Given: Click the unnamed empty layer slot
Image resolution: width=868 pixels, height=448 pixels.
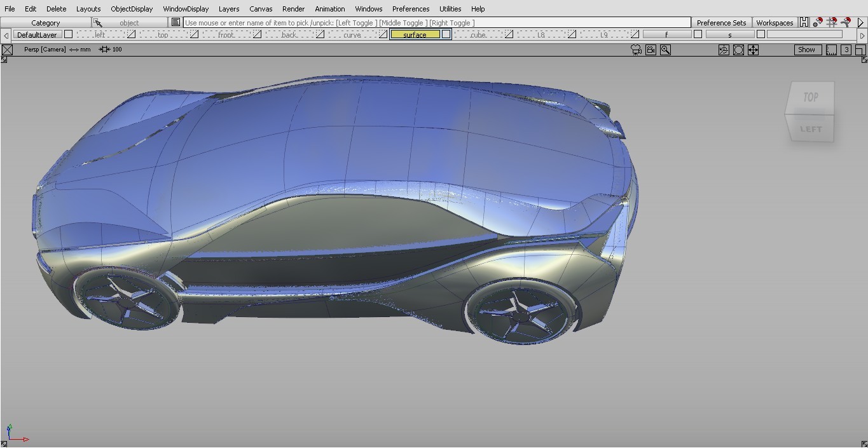Looking at the screenshot, I should (x=804, y=34).
